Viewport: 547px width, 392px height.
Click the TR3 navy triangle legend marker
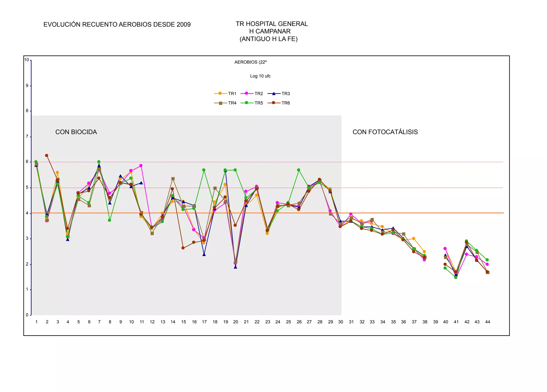[x=274, y=94]
